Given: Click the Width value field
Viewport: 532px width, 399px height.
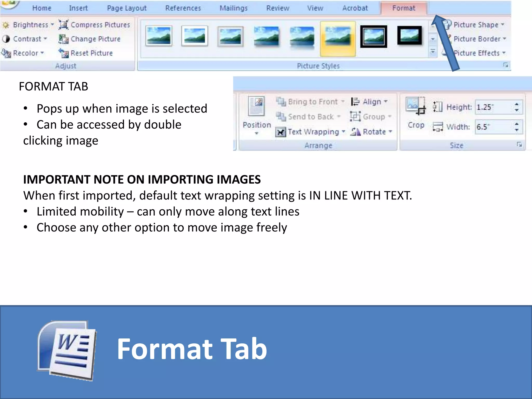Looking at the screenshot, I should point(494,127).
